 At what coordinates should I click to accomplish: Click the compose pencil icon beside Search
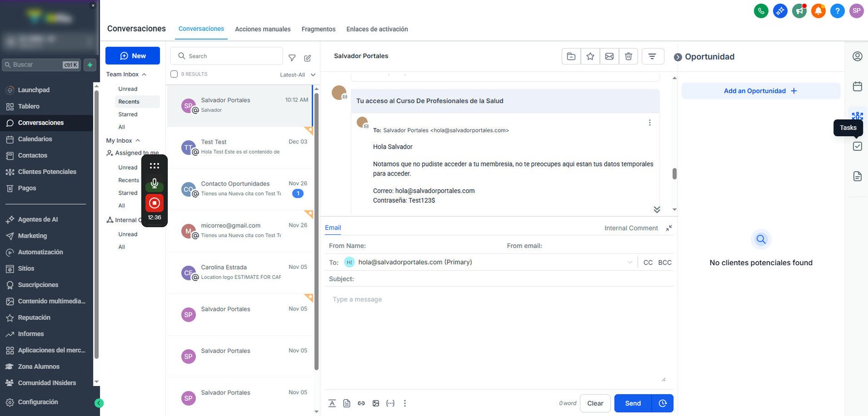[x=308, y=57]
